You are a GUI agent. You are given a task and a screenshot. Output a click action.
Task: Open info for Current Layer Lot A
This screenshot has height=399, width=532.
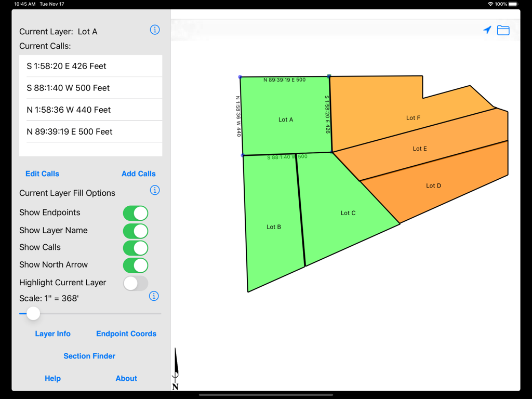[x=154, y=30]
